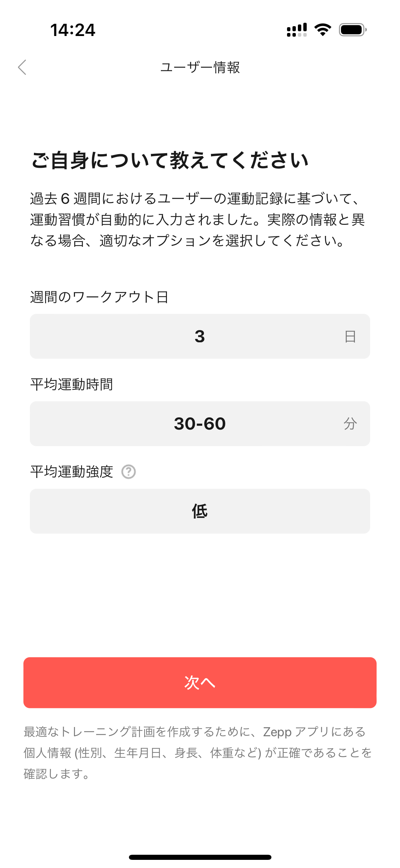Open the help icon beside 平均運動強度

129,472
